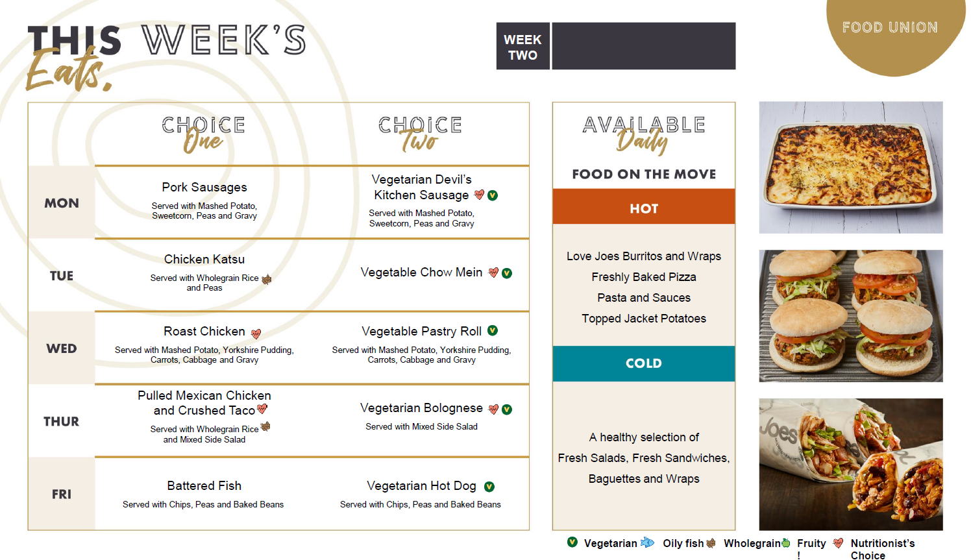The image size is (971, 560).
Task: Select the FRI day row label
Action: (x=62, y=494)
